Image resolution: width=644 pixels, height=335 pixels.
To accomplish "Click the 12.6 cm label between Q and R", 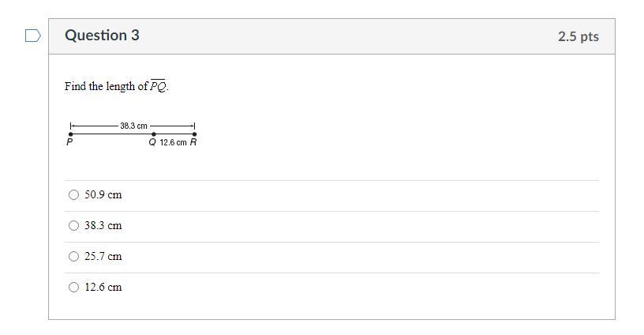I will click(x=173, y=143).
